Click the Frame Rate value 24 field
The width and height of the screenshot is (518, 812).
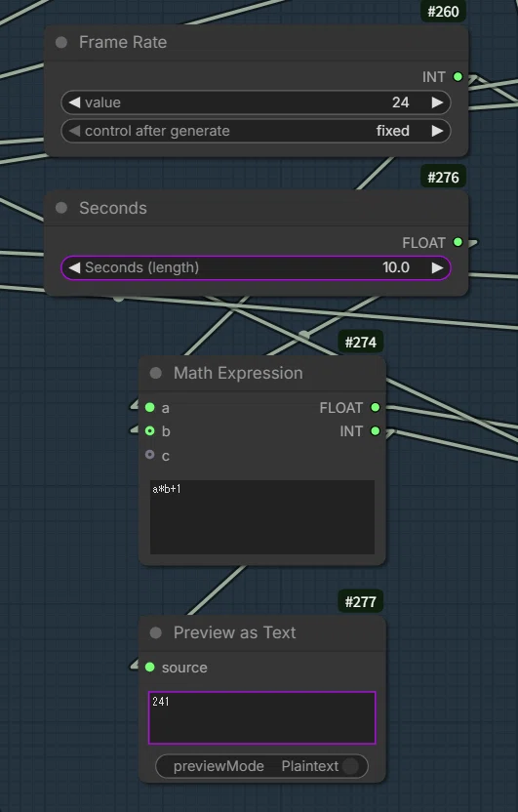pos(257,102)
